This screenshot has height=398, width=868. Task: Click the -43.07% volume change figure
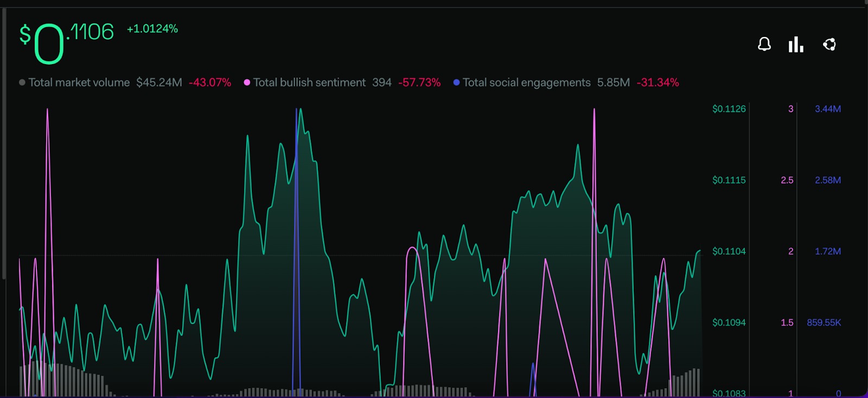[x=210, y=83]
